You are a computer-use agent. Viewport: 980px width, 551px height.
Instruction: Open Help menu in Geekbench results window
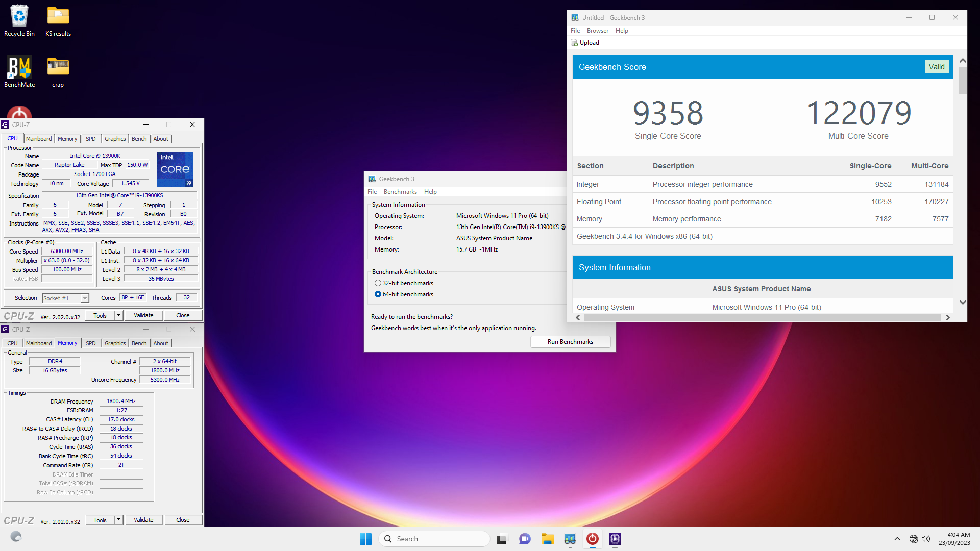[x=622, y=31]
